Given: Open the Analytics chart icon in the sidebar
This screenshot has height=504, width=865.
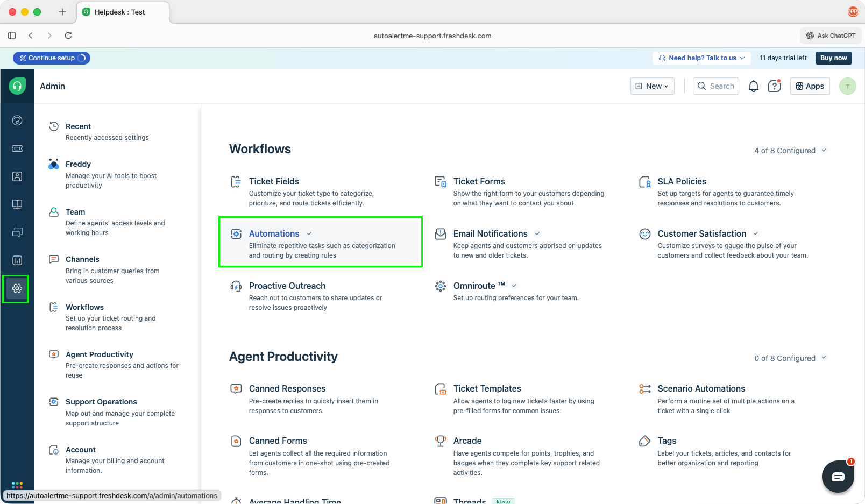Looking at the screenshot, I should [x=17, y=260].
